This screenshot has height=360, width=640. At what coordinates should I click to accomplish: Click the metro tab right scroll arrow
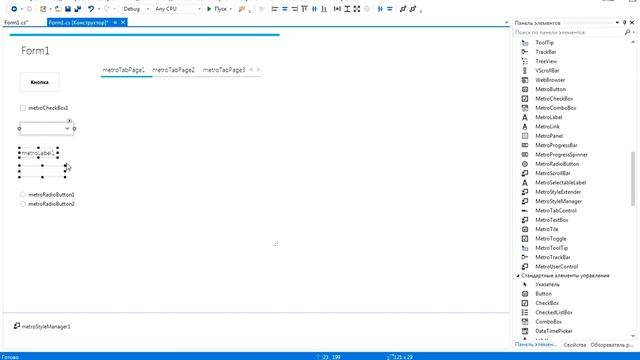coord(258,70)
